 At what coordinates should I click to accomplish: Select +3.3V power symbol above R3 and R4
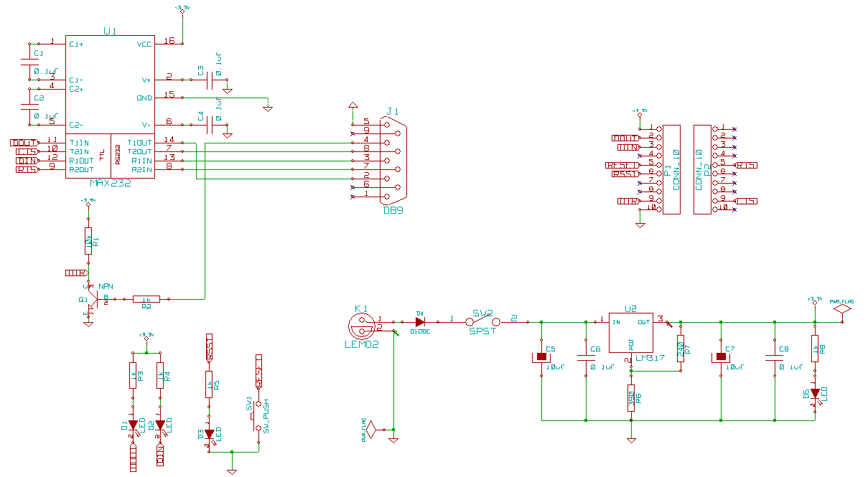(x=146, y=338)
